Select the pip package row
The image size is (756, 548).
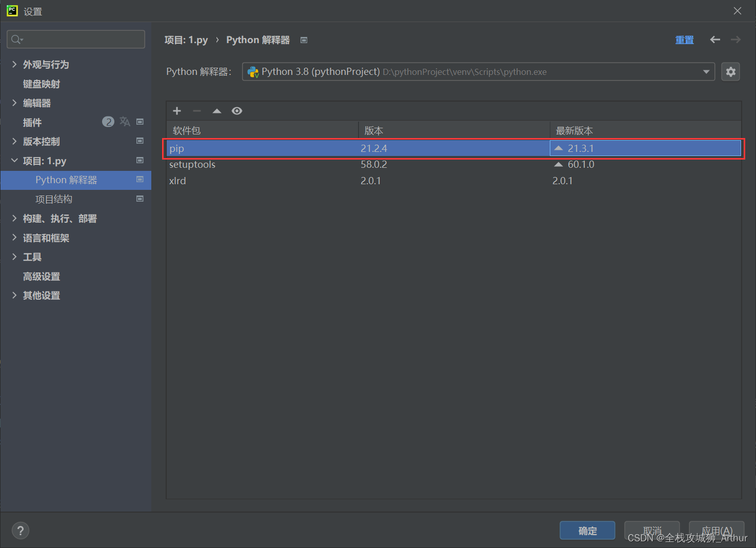(454, 148)
